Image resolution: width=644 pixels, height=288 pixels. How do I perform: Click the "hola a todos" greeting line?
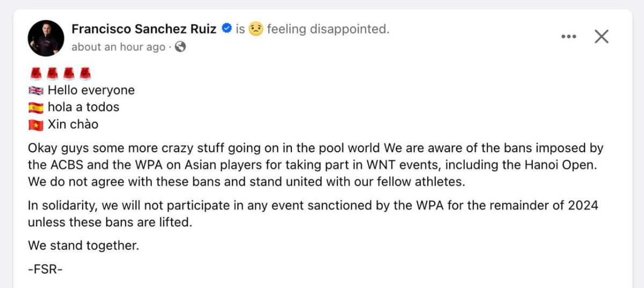click(x=83, y=107)
